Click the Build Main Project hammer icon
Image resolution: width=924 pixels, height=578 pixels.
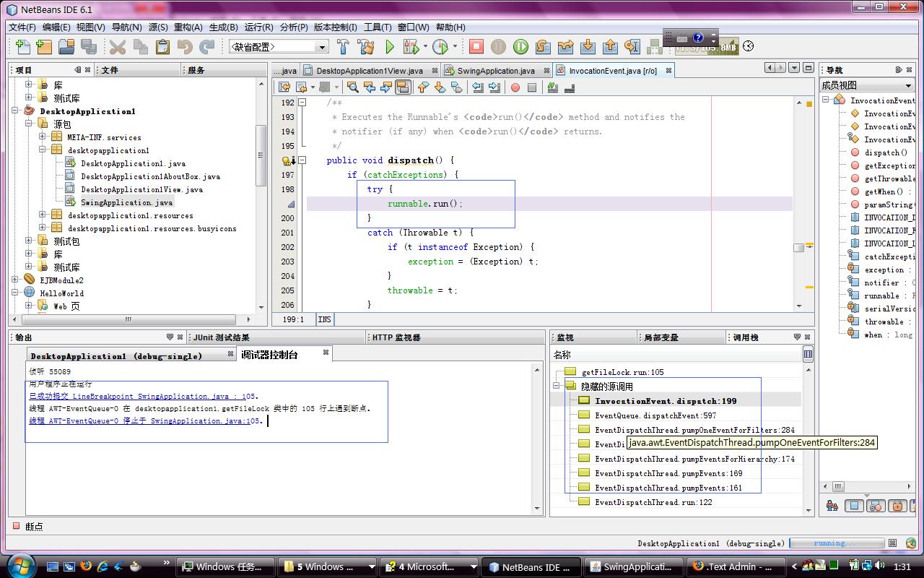pos(344,47)
